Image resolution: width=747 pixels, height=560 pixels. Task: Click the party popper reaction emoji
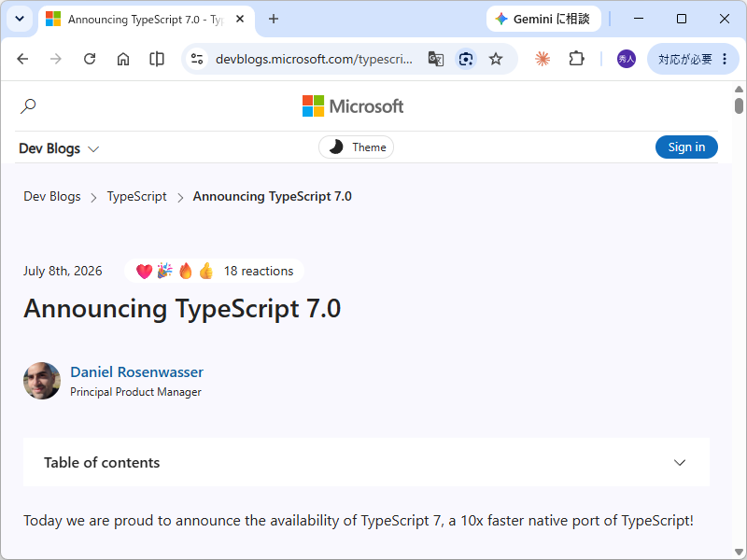165,271
